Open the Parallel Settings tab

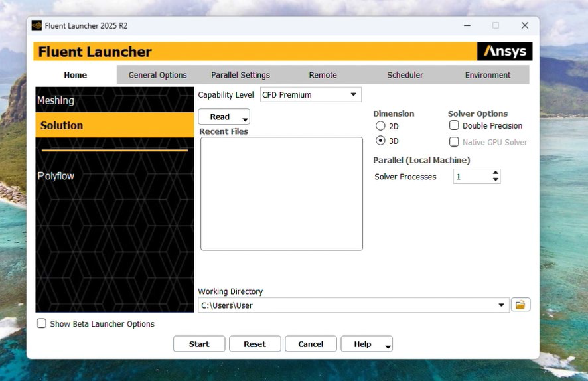pos(240,75)
